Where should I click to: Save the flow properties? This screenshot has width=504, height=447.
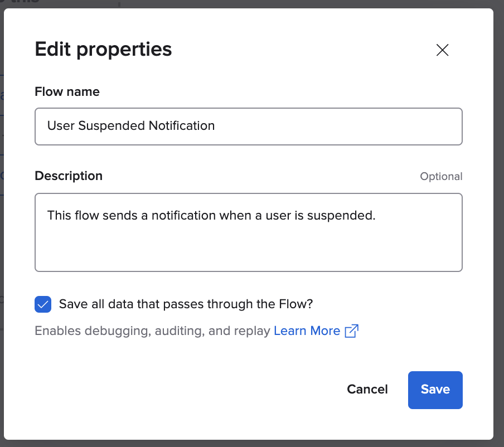435,390
